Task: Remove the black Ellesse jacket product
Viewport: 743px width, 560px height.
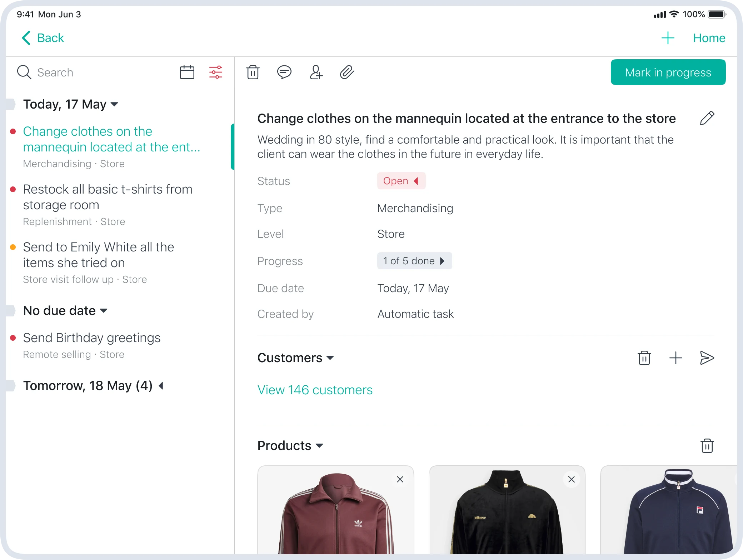Action: pyautogui.click(x=572, y=479)
